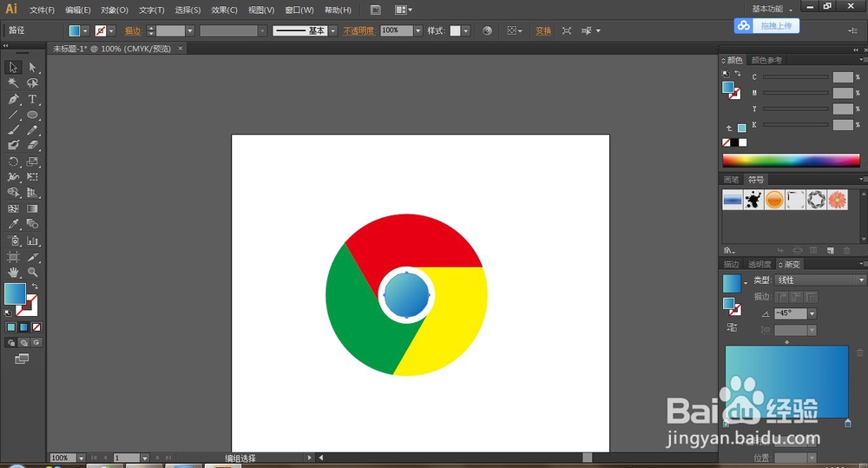Expand the opacity 100% dropdown
This screenshot has width=868, height=468.
(x=418, y=31)
